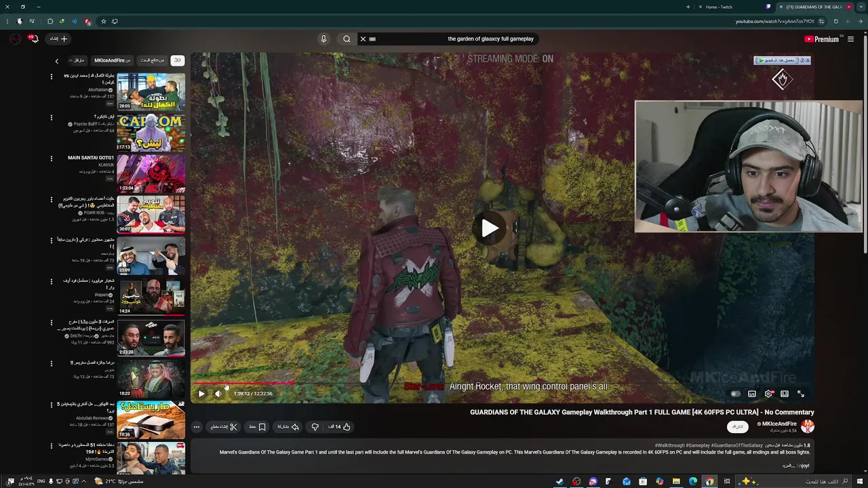Open the create button with plus
Viewport: 868px width, 488px height.
click(59, 39)
